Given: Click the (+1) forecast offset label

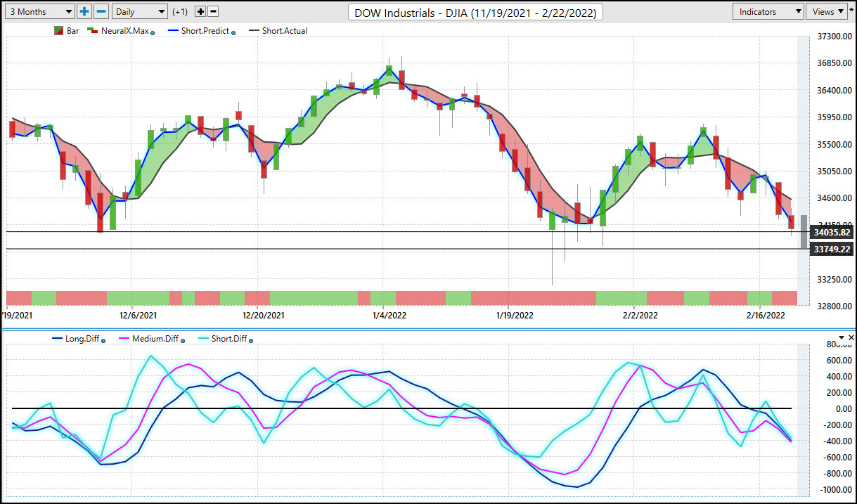Looking at the screenshot, I should [x=180, y=12].
